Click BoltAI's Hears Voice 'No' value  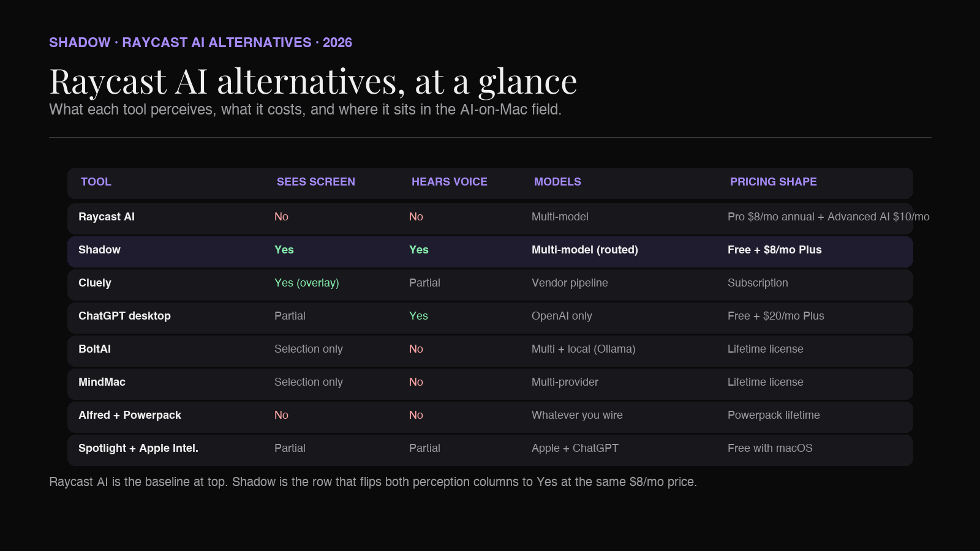(416, 349)
